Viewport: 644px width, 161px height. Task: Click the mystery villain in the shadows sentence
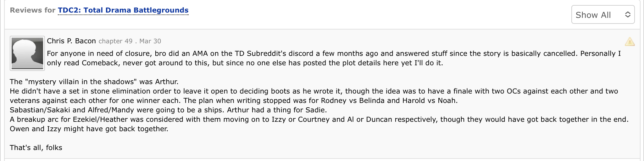[x=94, y=82]
